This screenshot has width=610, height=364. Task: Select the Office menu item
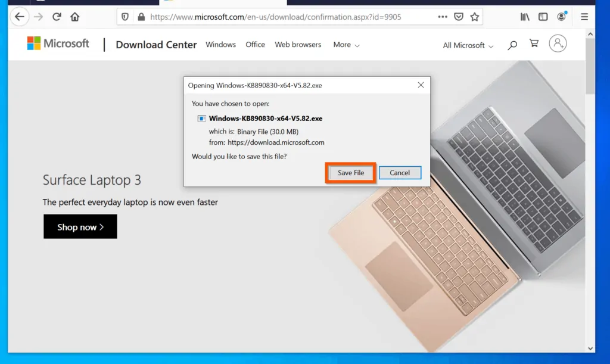tap(255, 45)
